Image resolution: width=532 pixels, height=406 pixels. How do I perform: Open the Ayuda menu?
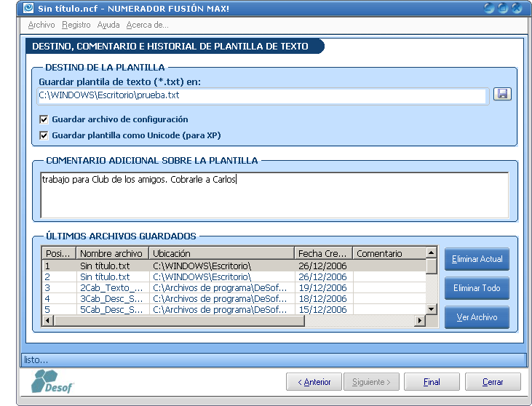pos(108,25)
